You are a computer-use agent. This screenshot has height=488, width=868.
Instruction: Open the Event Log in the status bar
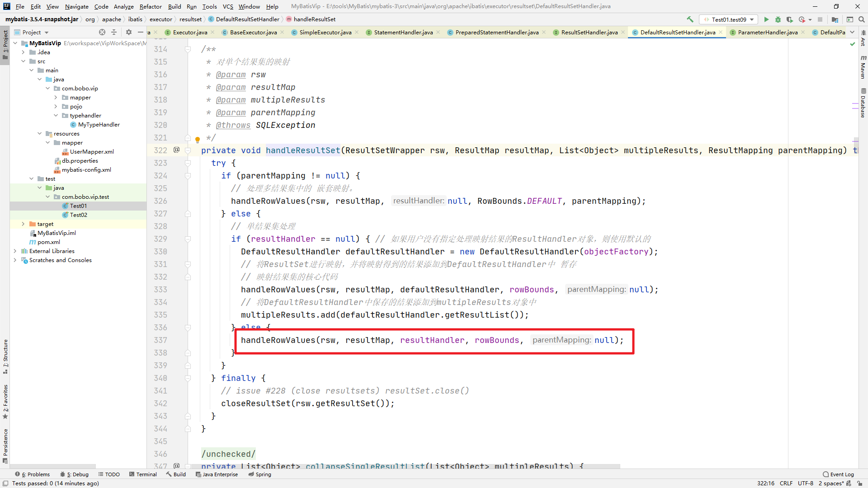coord(839,474)
